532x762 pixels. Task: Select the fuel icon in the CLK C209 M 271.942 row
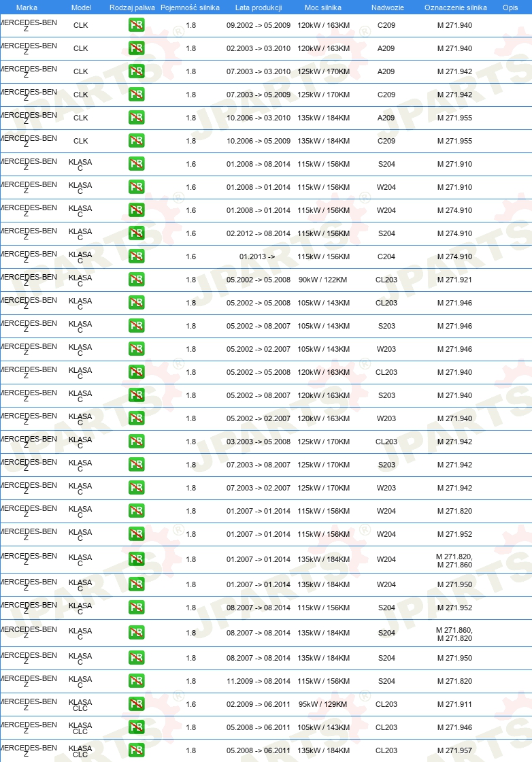[137, 95]
